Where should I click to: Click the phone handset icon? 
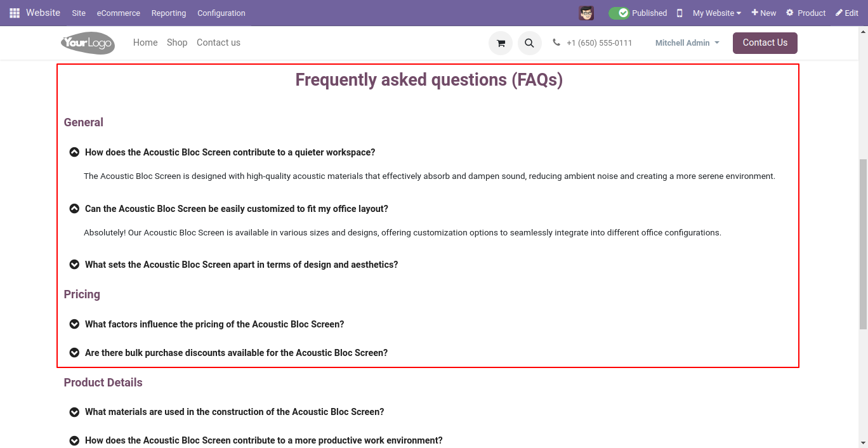point(556,43)
